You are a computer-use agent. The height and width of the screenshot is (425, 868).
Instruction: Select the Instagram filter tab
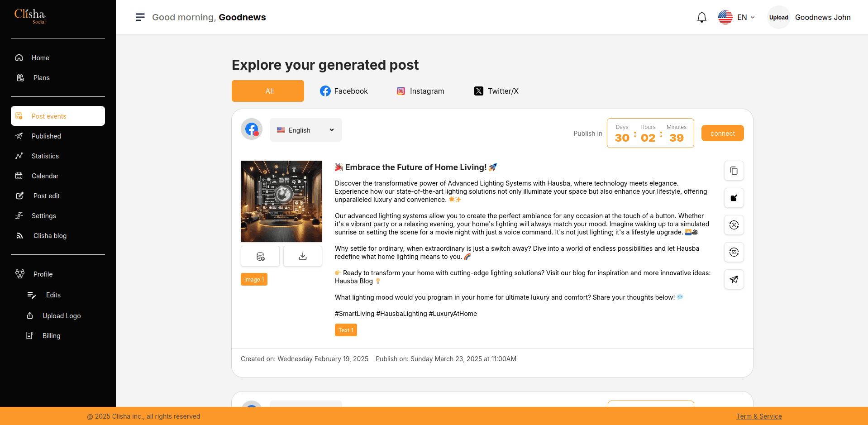420,91
